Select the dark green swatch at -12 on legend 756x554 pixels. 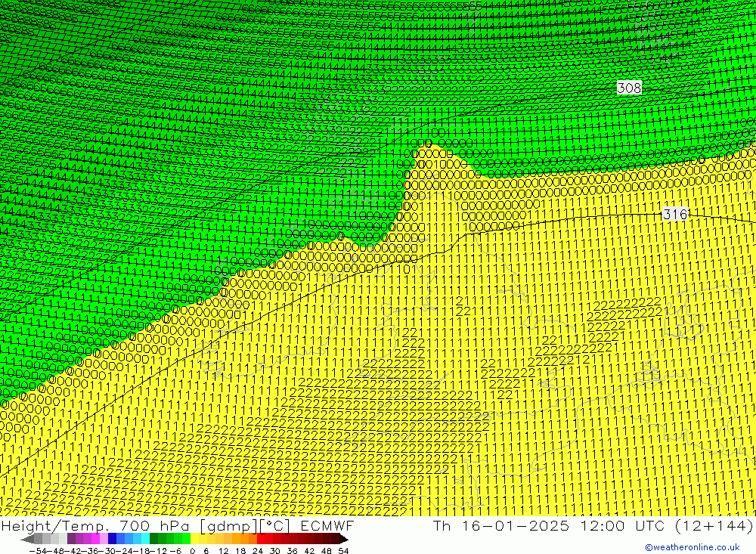[x=153, y=539]
